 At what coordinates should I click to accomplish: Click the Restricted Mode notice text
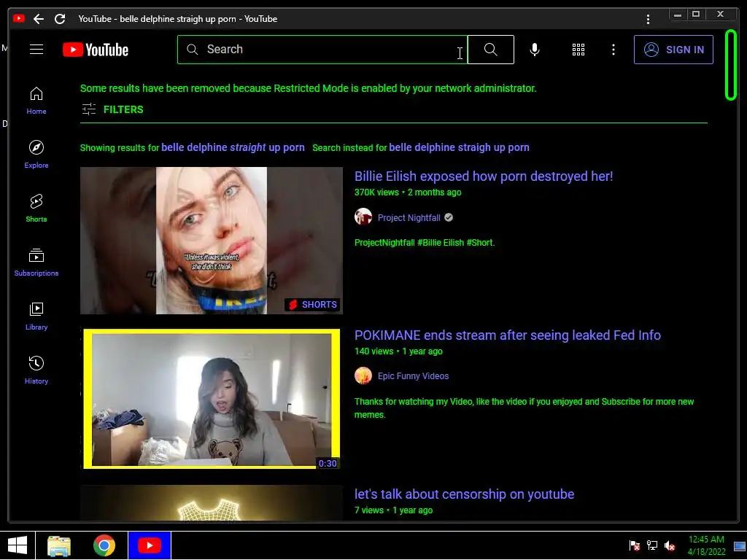309,88
